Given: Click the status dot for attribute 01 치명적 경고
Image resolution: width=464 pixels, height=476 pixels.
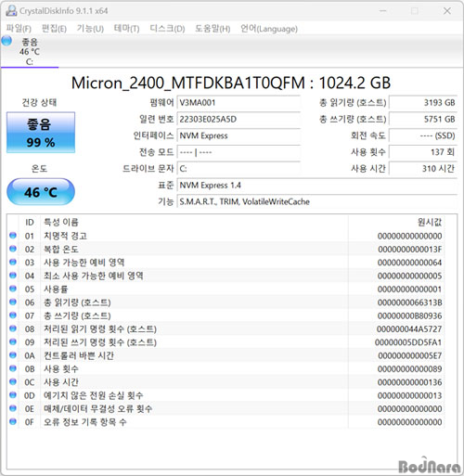Looking at the screenshot, I should point(13,236).
